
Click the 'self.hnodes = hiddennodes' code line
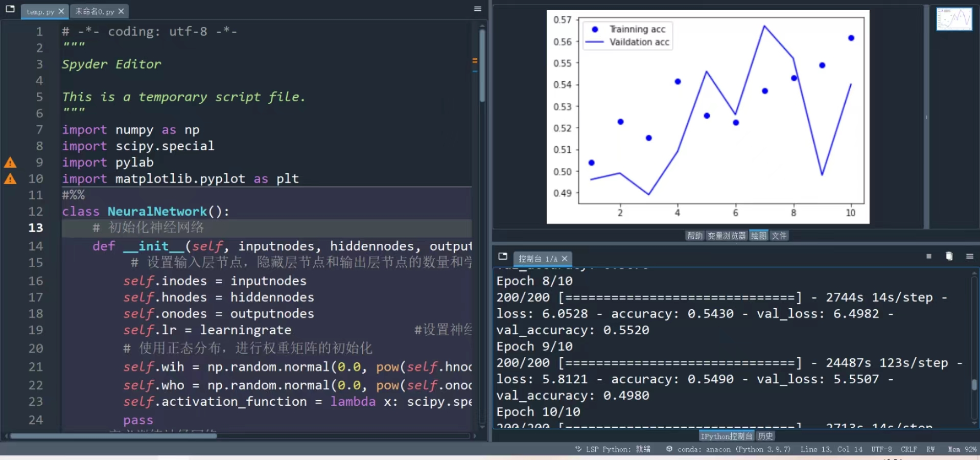tap(219, 297)
